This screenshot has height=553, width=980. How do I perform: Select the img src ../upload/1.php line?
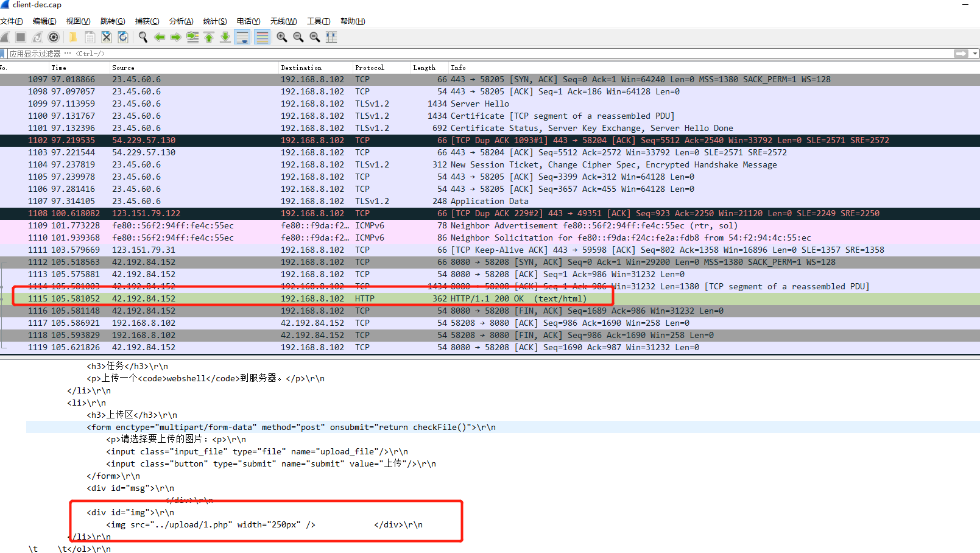pos(264,524)
